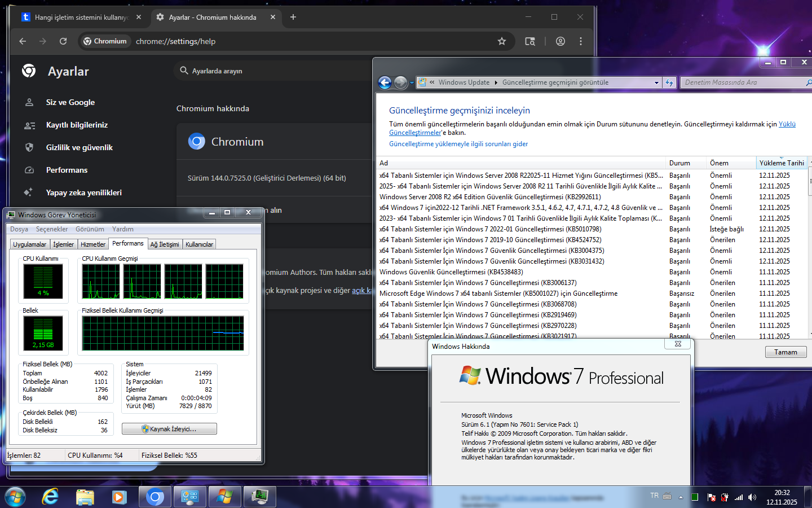Go back in the Chromium browser
Image resolution: width=812 pixels, height=508 pixels.
pyautogui.click(x=23, y=41)
